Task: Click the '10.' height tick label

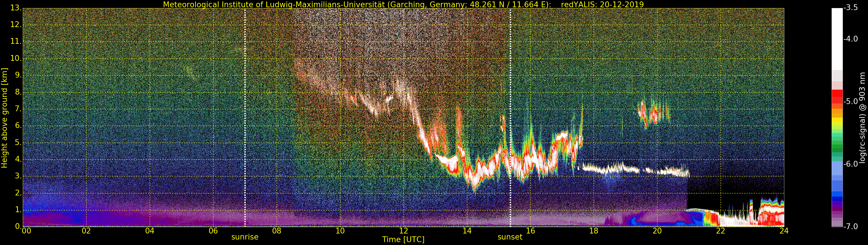Action: [x=16, y=58]
